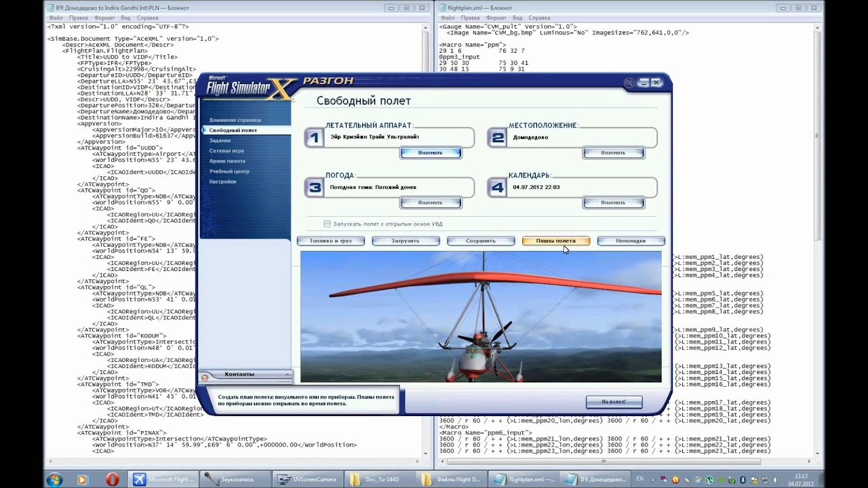Click 'Эйр Криэйшн Трайк Ультралайт' aircraft name

(374, 136)
